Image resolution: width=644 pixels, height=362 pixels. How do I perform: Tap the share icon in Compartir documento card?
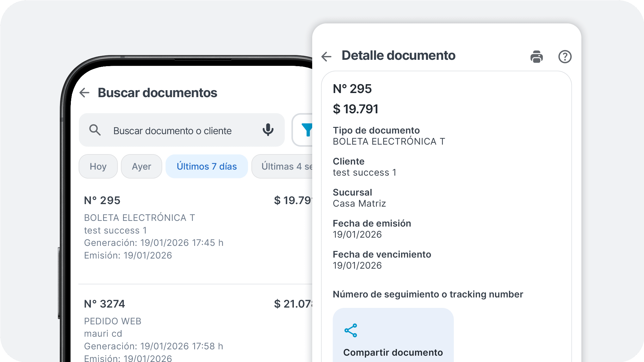tap(351, 330)
